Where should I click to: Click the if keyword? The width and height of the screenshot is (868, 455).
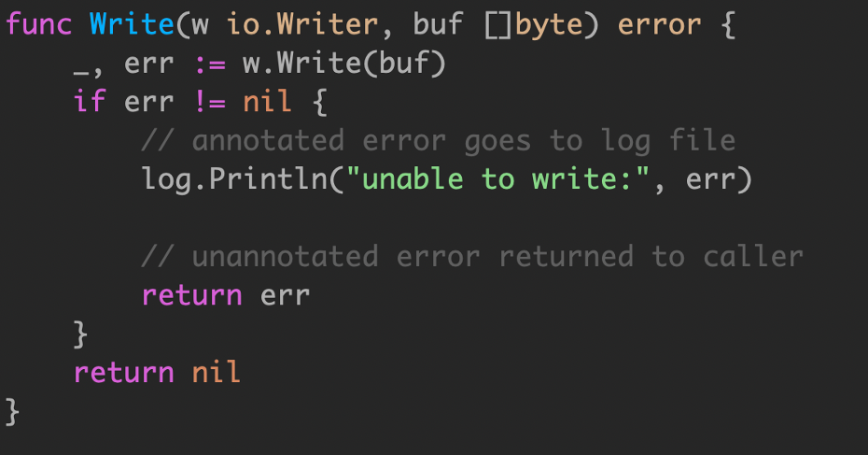pos(90,102)
